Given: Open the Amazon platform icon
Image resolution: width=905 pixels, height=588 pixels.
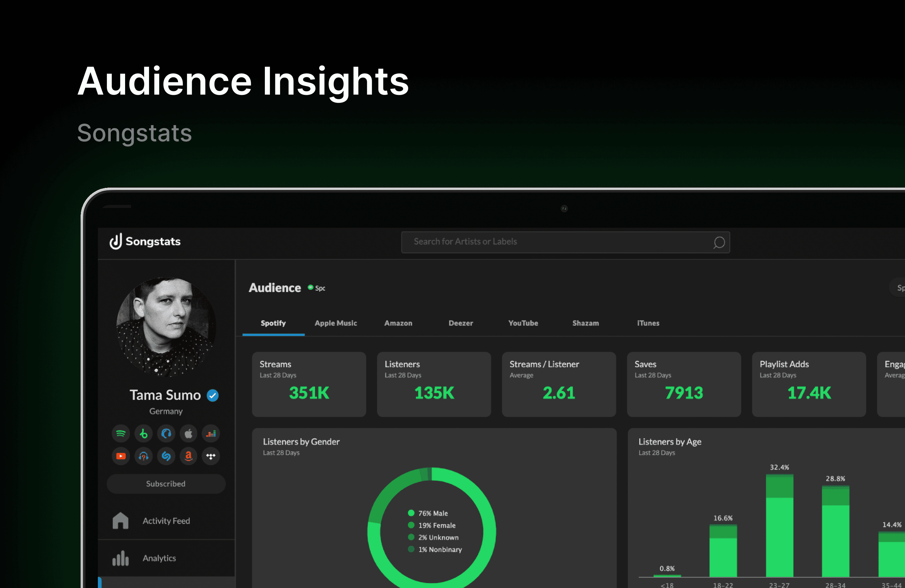Looking at the screenshot, I should pos(188,456).
